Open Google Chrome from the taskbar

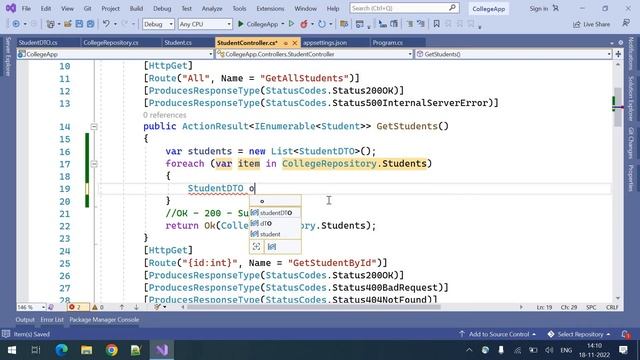[111, 350]
